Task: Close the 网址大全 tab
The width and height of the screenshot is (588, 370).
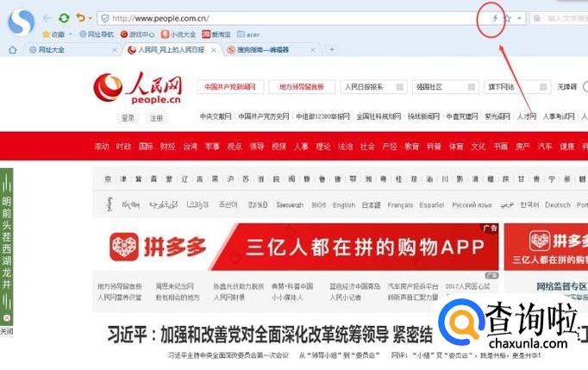Action: click(115, 50)
